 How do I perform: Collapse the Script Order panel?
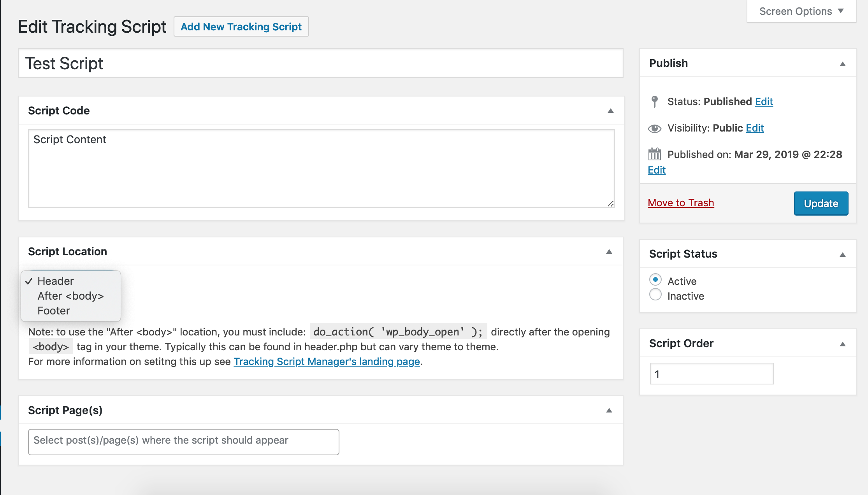coord(843,344)
